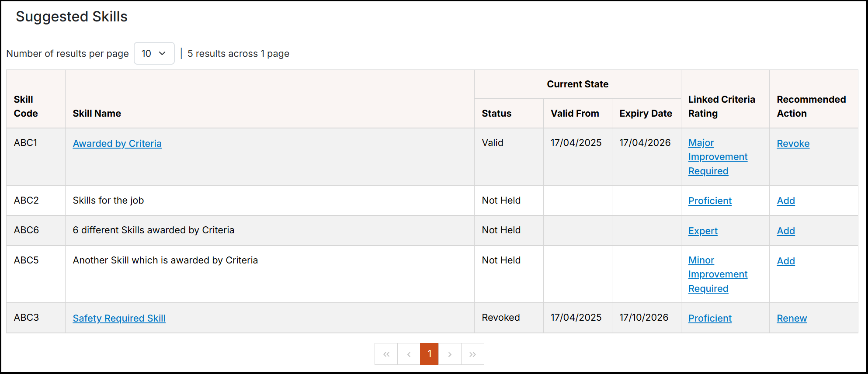This screenshot has height=374, width=868.
Task: Open Major Improvement Required rating link
Action: (x=718, y=157)
